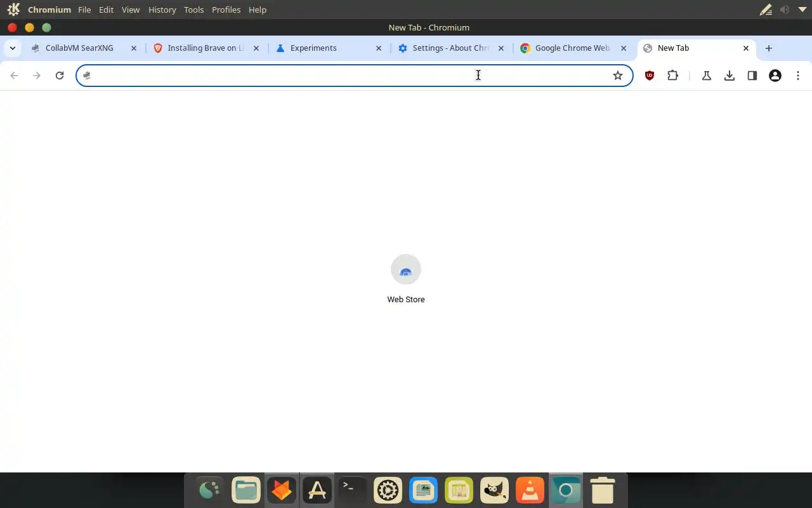Open the profile avatar menu
The width and height of the screenshot is (812, 508).
tap(775, 76)
